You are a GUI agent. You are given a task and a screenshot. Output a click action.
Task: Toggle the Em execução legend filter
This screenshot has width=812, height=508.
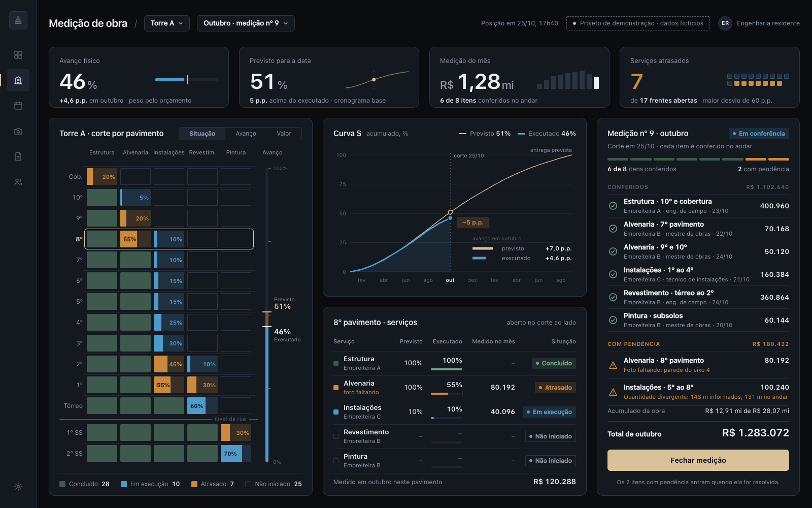[x=150, y=484]
